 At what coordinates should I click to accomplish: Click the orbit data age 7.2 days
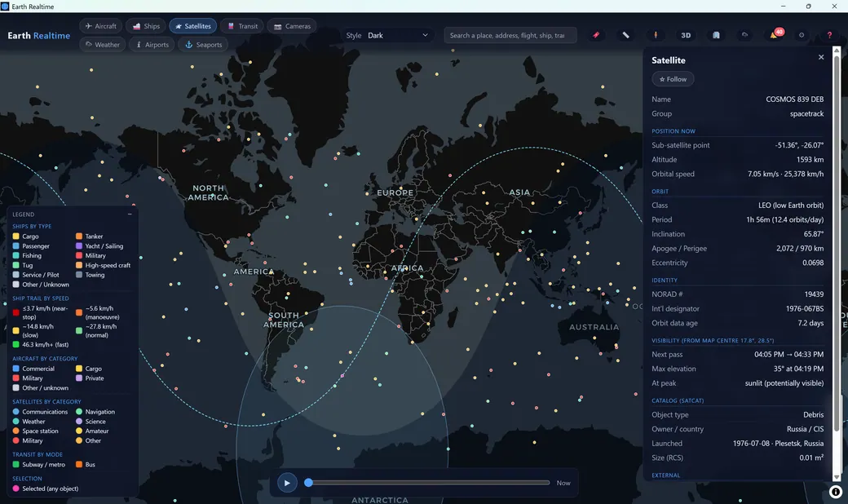(x=810, y=323)
